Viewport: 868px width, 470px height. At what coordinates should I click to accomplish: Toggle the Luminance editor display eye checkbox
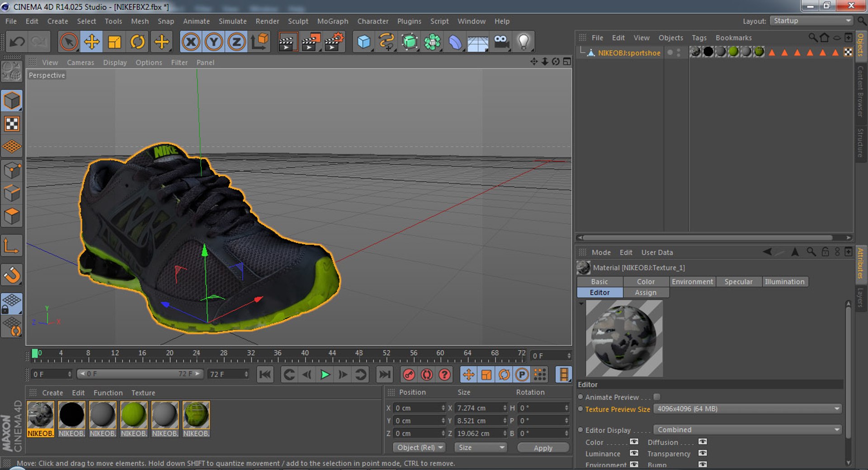point(634,453)
